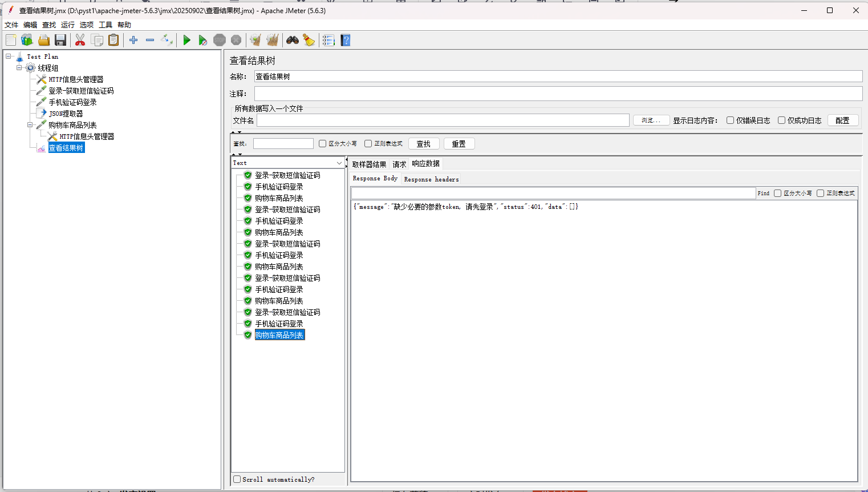868x492 pixels.
Task: Open the 查找 menu
Action: (49, 25)
